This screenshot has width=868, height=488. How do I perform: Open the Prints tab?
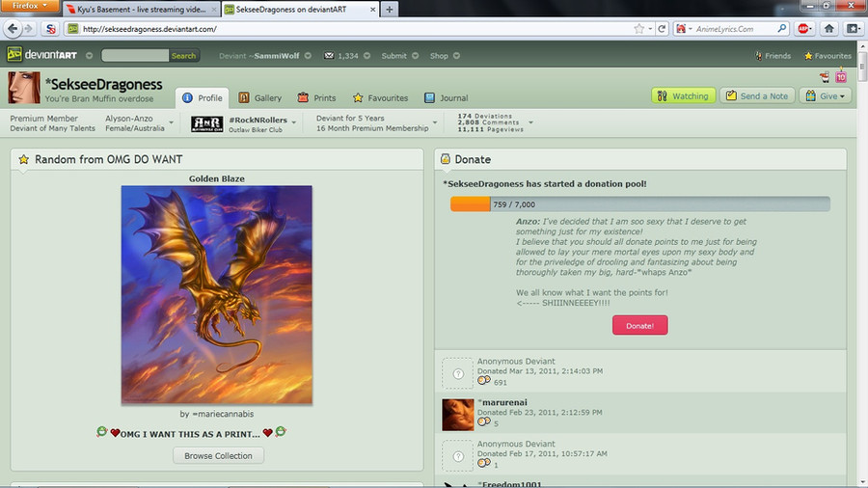point(316,98)
